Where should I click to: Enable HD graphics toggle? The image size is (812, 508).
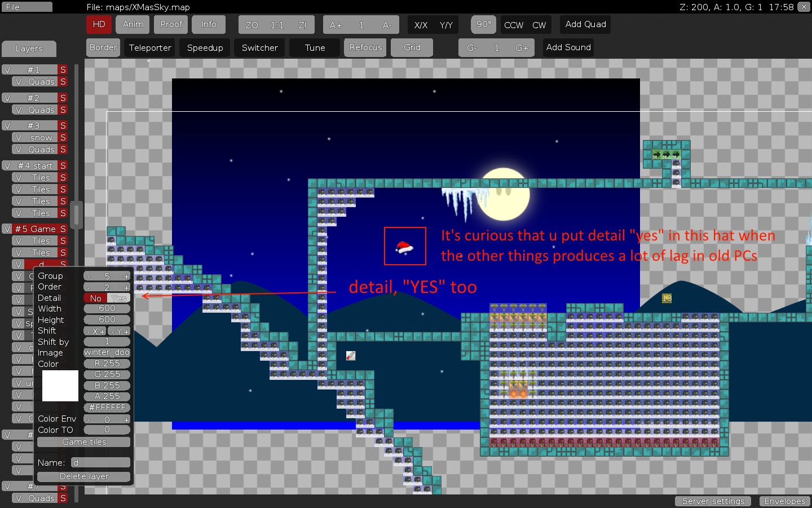pyautogui.click(x=99, y=24)
